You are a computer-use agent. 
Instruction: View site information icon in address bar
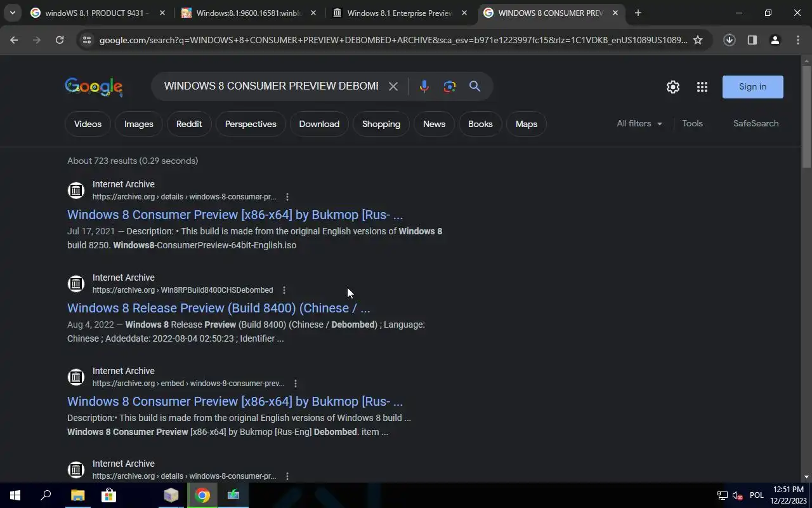click(87, 40)
